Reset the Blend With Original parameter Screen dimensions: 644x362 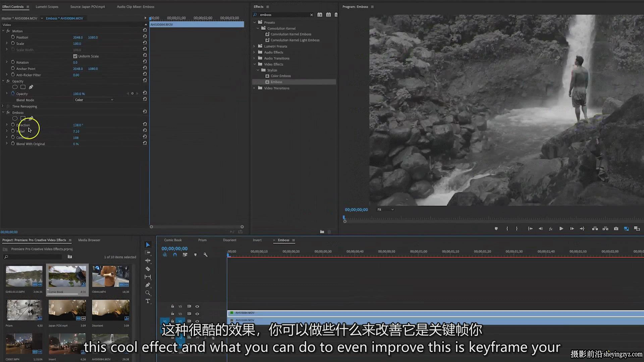point(145,143)
